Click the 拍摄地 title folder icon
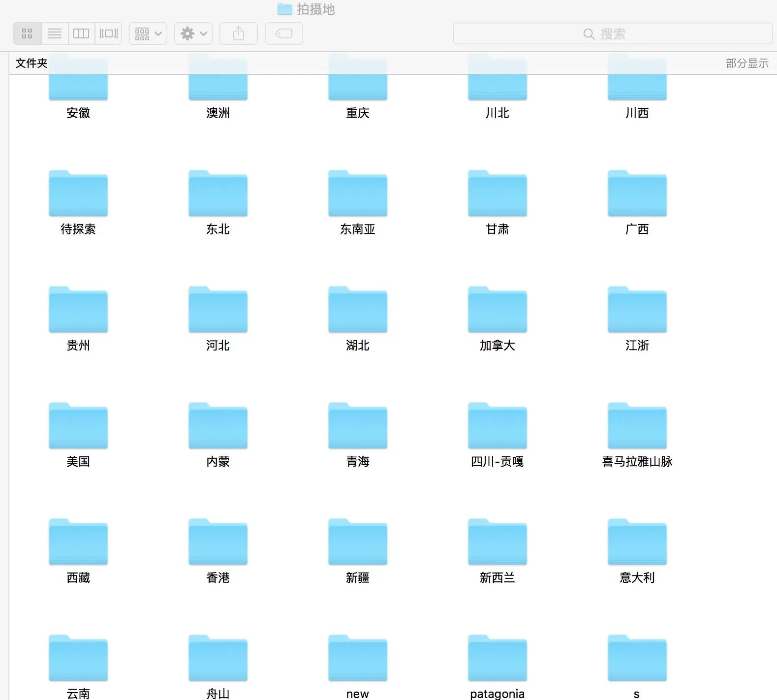Image resolution: width=777 pixels, height=700 pixels. click(x=285, y=9)
